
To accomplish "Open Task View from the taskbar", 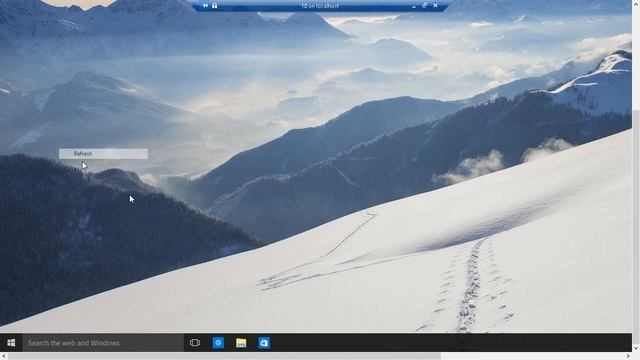I will tap(195, 343).
